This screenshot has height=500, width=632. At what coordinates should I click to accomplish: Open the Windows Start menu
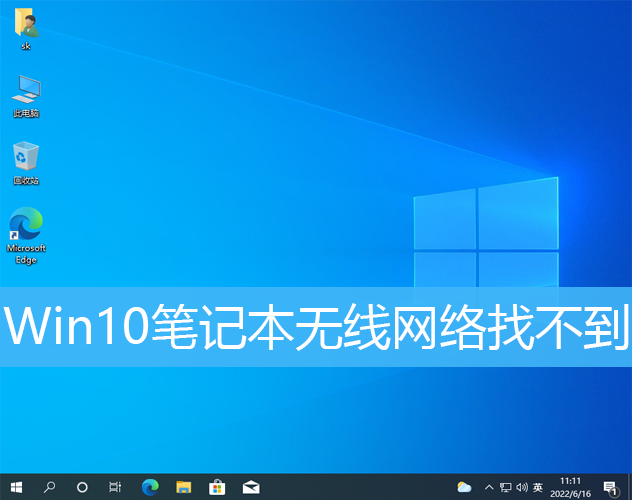tap(15, 487)
